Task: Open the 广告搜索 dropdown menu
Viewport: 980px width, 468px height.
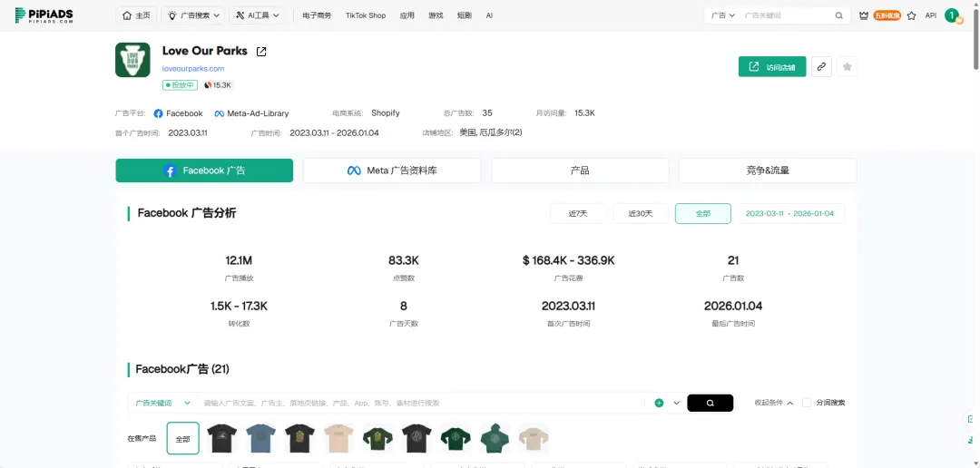Action: pos(192,15)
